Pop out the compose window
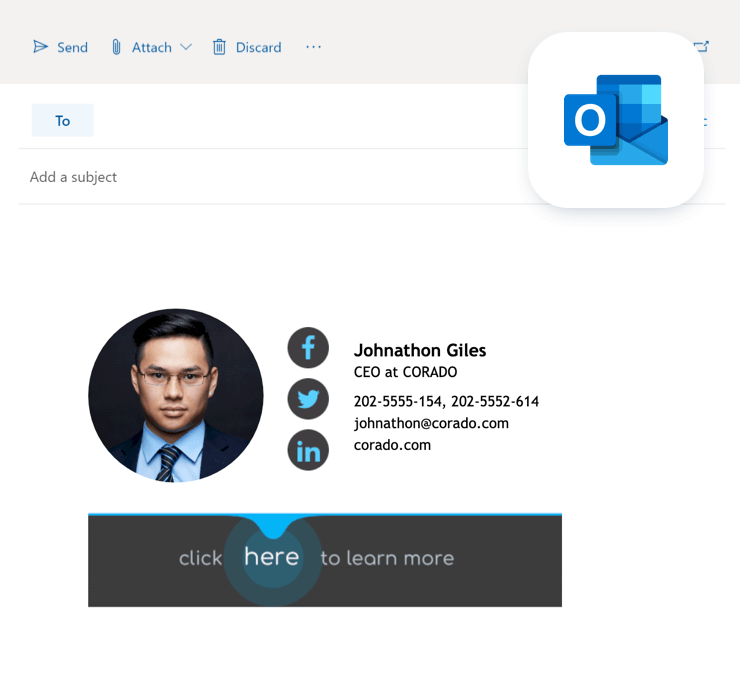 coord(702,46)
